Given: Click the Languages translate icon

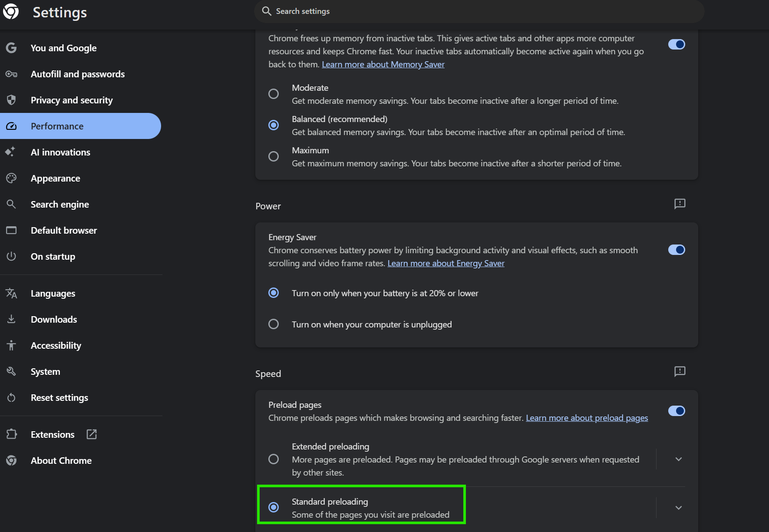Looking at the screenshot, I should pos(11,294).
